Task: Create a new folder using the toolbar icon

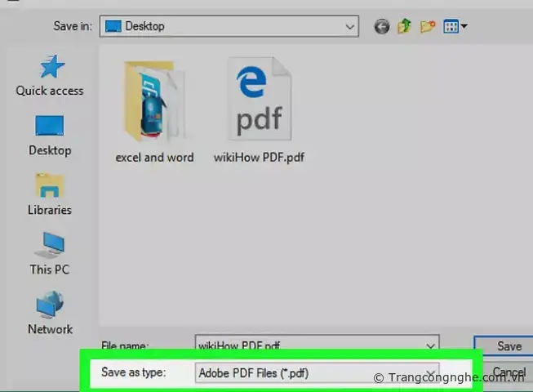Action: 428,27
